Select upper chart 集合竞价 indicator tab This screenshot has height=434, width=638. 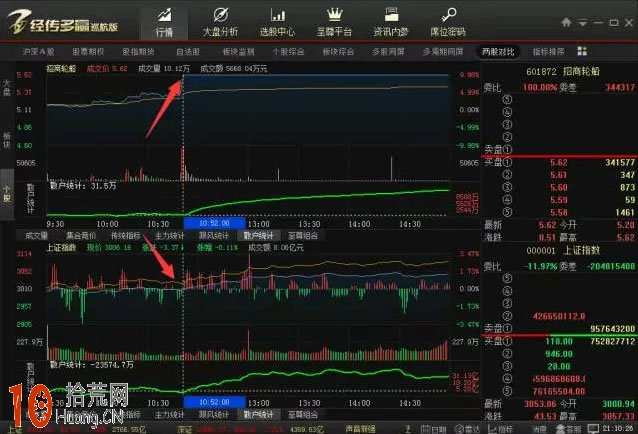pos(81,236)
